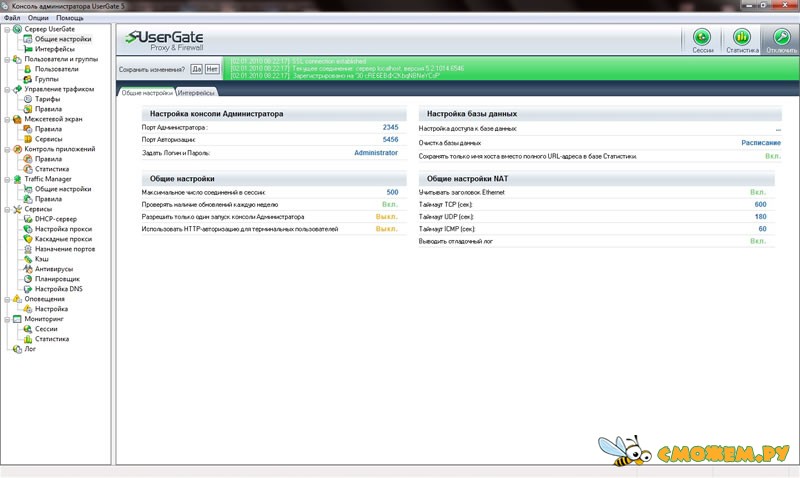Screen dimensions: 800x478
Task: Open the Пользователи icon in the tree
Action: (28, 69)
